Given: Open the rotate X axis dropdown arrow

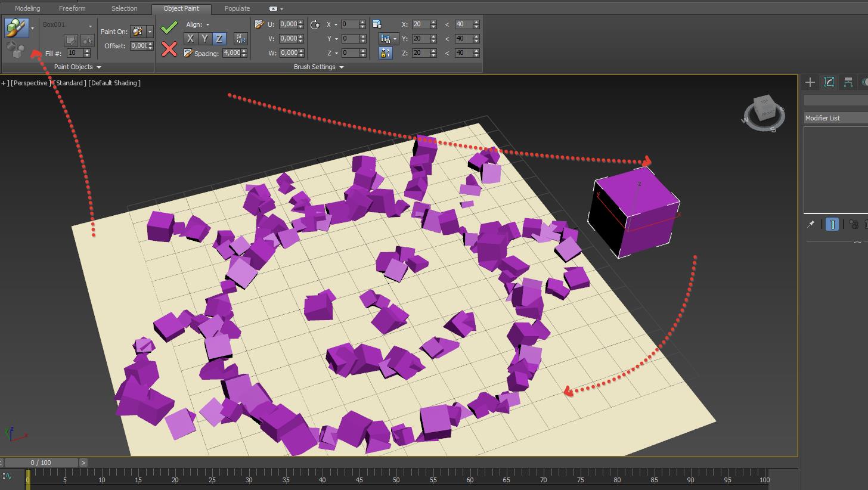Looking at the screenshot, I should 336,24.
